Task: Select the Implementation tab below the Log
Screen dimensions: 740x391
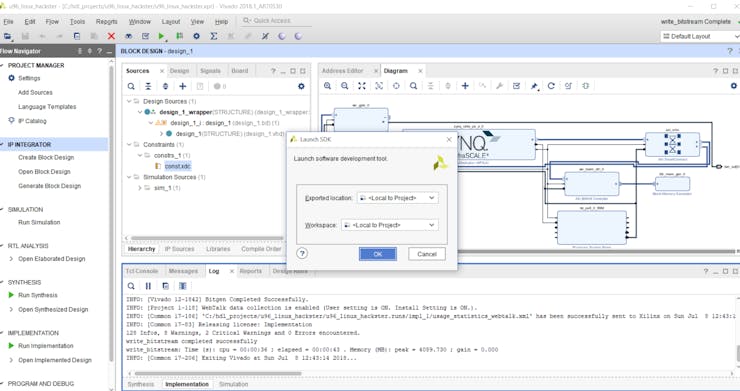Action: click(187, 384)
